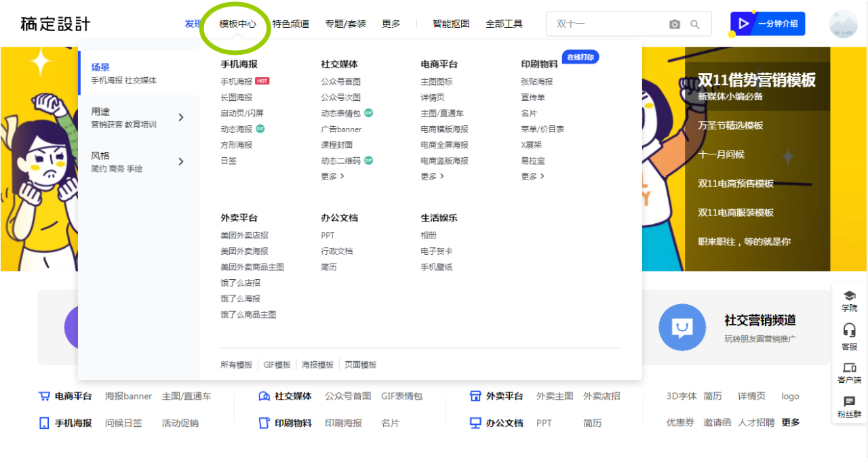Click the user avatar in top right
Image resolution: width=868 pixels, height=458 pixels.
pyautogui.click(x=843, y=24)
